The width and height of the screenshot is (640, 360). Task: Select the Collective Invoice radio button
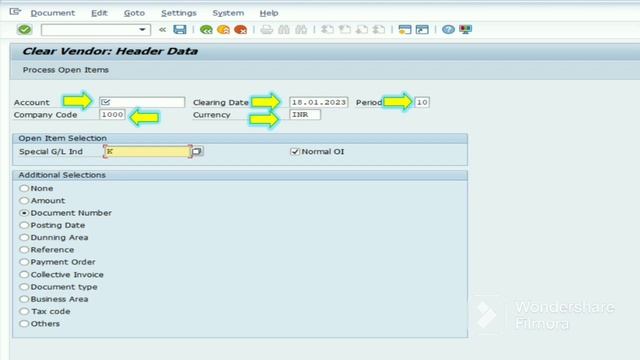tap(24, 274)
